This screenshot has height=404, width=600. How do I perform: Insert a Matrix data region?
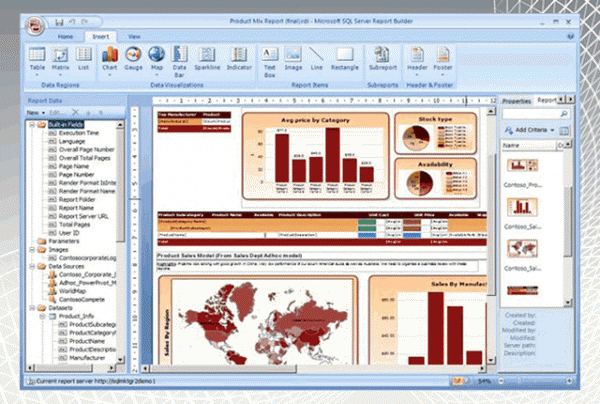tap(60, 60)
